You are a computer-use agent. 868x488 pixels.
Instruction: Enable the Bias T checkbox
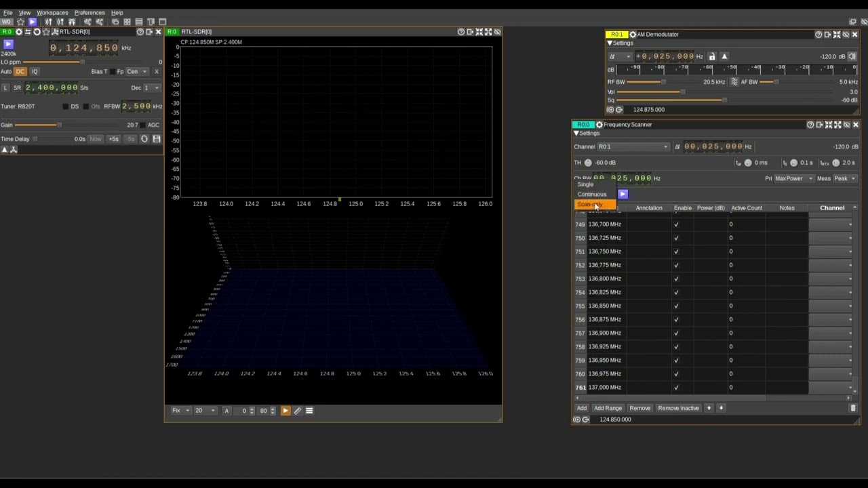point(113,72)
